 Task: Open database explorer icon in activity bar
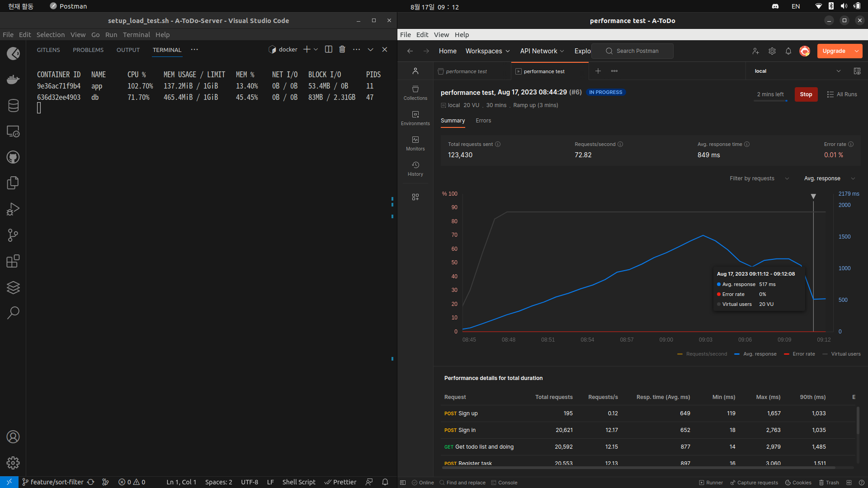click(13, 105)
